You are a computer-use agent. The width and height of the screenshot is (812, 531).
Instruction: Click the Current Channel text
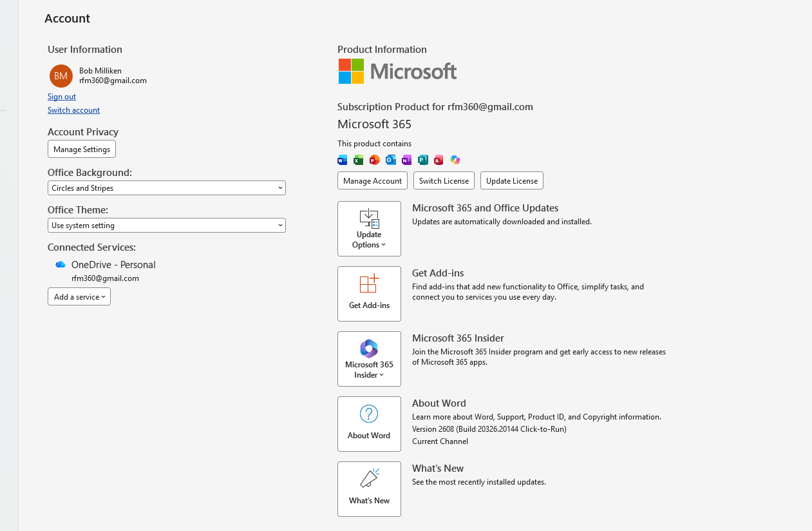click(x=440, y=441)
